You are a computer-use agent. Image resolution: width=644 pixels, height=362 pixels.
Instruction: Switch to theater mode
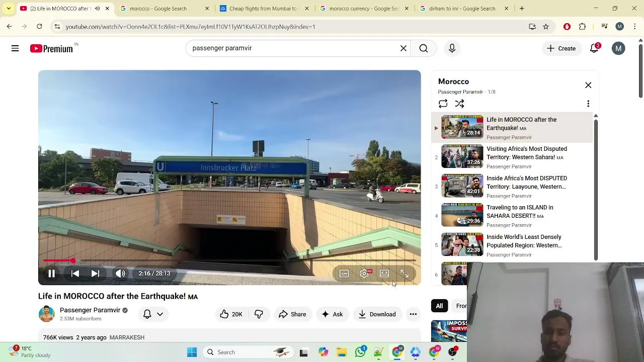pyautogui.click(x=384, y=274)
